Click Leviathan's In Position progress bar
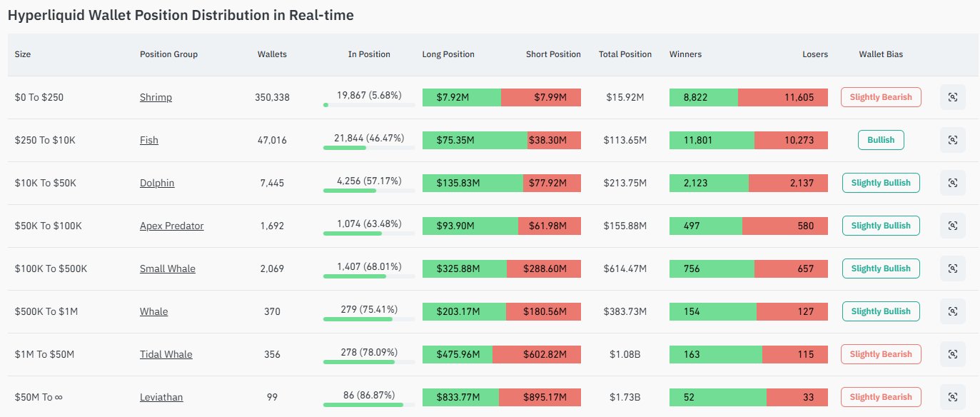The image size is (980, 417). [369, 405]
